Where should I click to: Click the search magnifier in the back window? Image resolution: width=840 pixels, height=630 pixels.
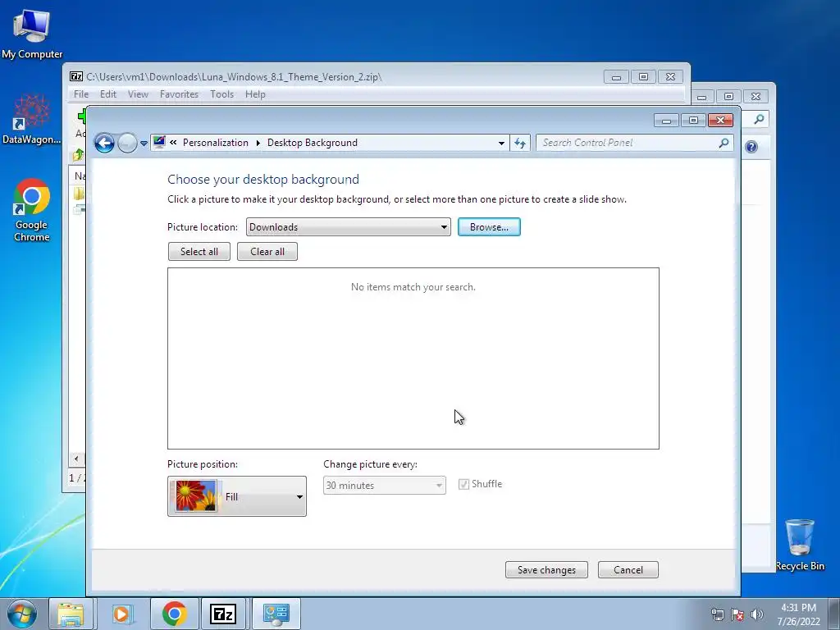pyautogui.click(x=759, y=119)
